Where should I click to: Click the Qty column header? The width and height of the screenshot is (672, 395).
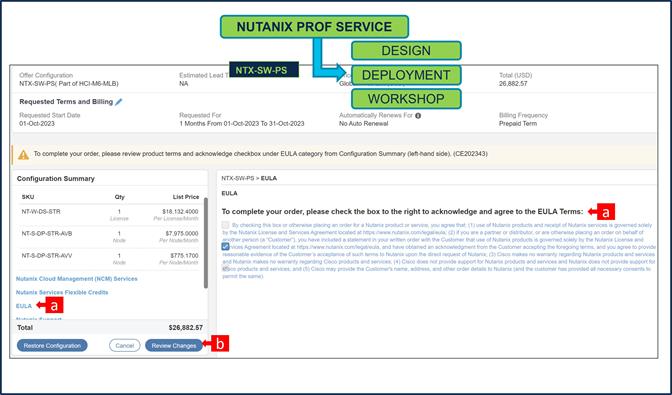(x=120, y=197)
